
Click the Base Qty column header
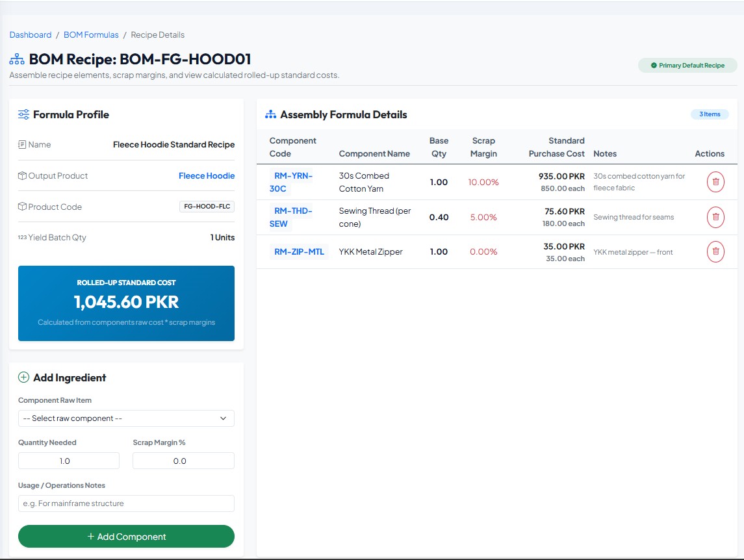(x=439, y=147)
